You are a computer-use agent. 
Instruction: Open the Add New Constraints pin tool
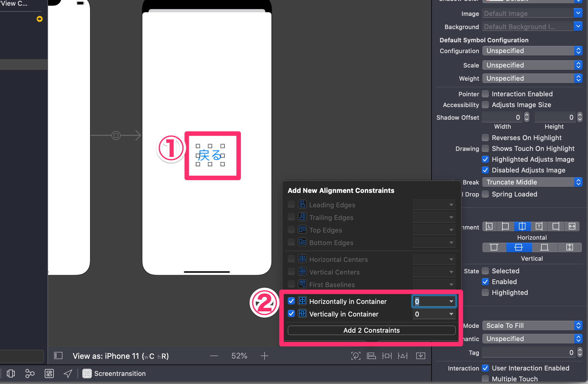(387, 356)
